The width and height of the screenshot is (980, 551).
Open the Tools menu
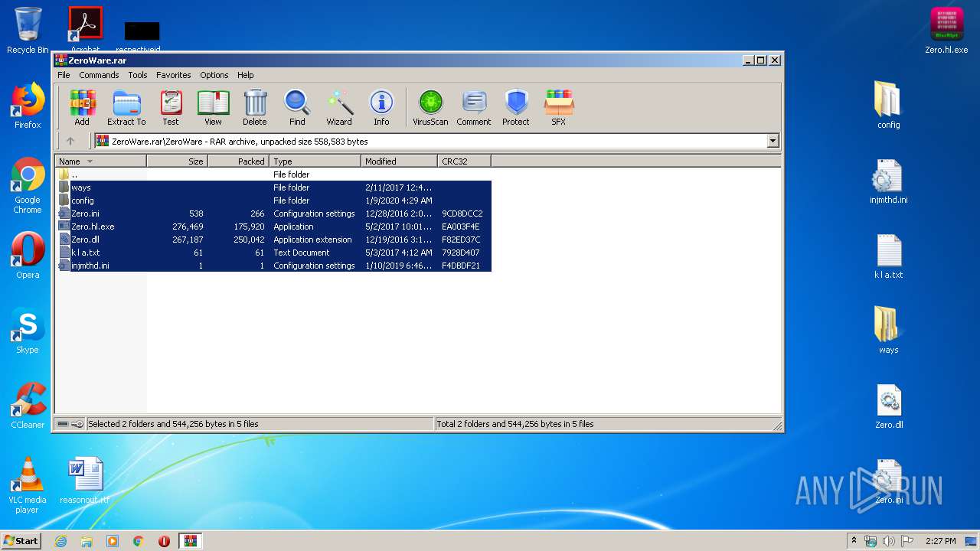point(138,75)
